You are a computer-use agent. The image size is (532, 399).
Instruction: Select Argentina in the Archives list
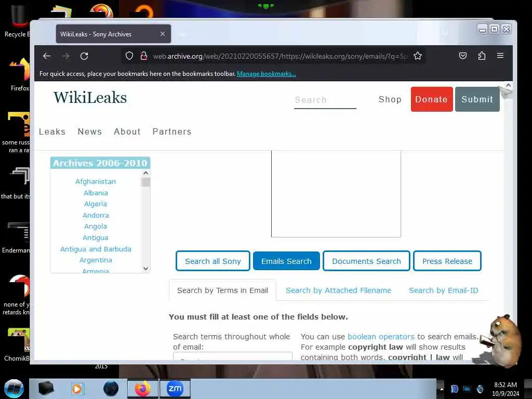coord(96,260)
